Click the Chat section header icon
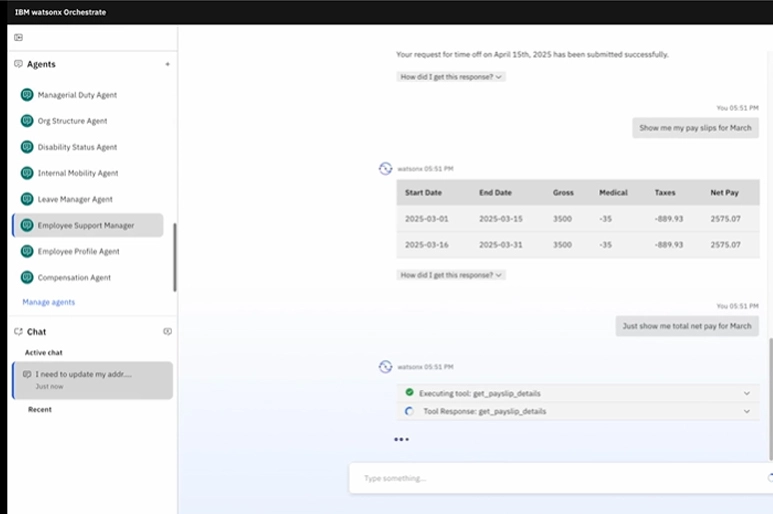Viewport: 773px width, 514px height. click(x=18, y=332)
